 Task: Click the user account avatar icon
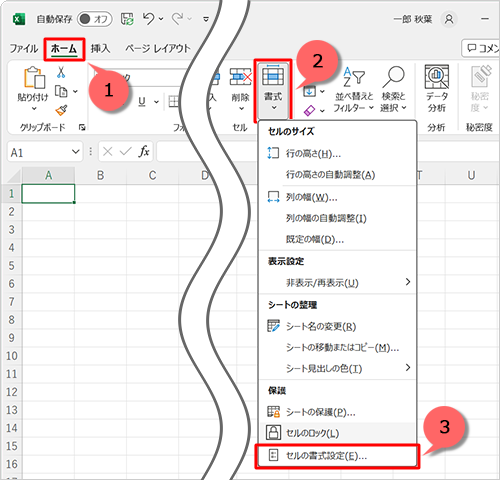(449, 19)
